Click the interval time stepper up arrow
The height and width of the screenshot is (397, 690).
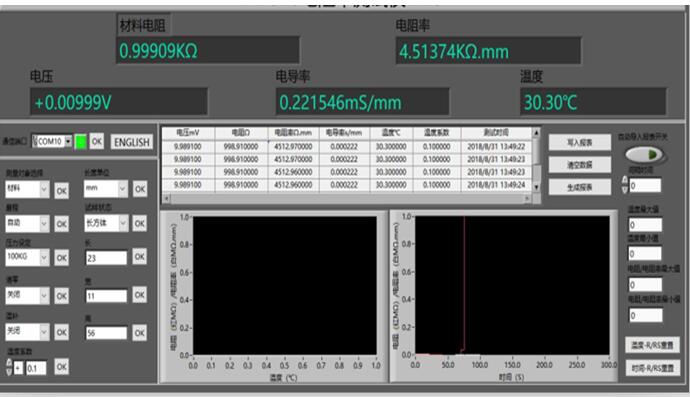(x=624, y=180)
